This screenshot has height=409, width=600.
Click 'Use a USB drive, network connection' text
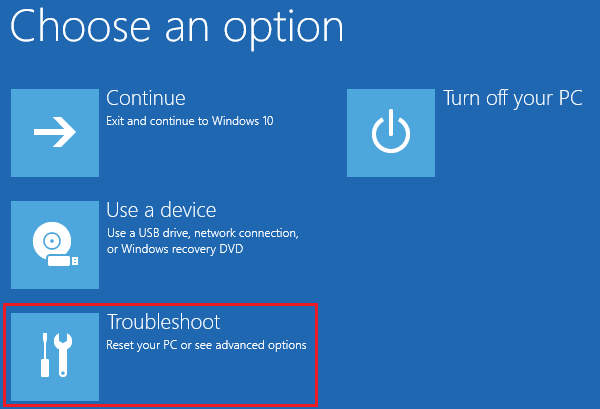click(x=203, y=233)
